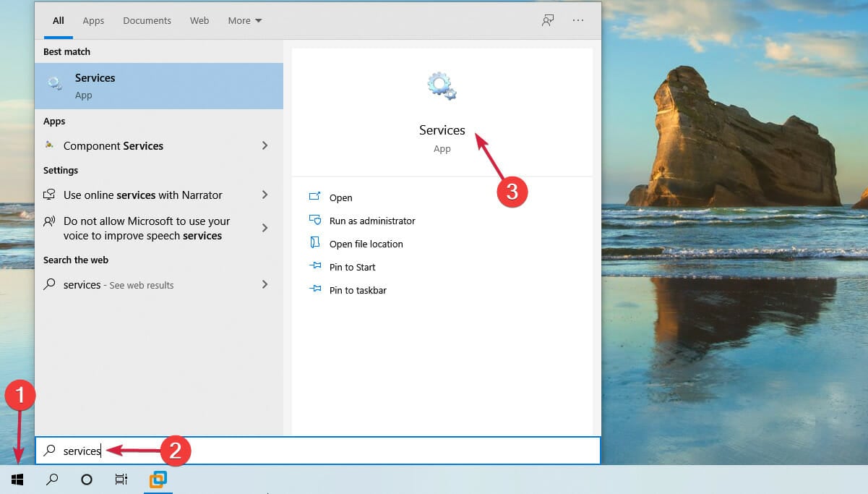Viewport: 868px width, 494px height.
Task: Open Task View from the taskbar
Action: point(121,479)
